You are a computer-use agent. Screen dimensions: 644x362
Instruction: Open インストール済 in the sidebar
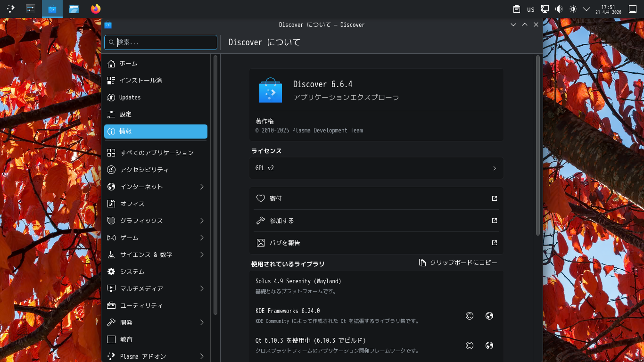coord(156,81)
